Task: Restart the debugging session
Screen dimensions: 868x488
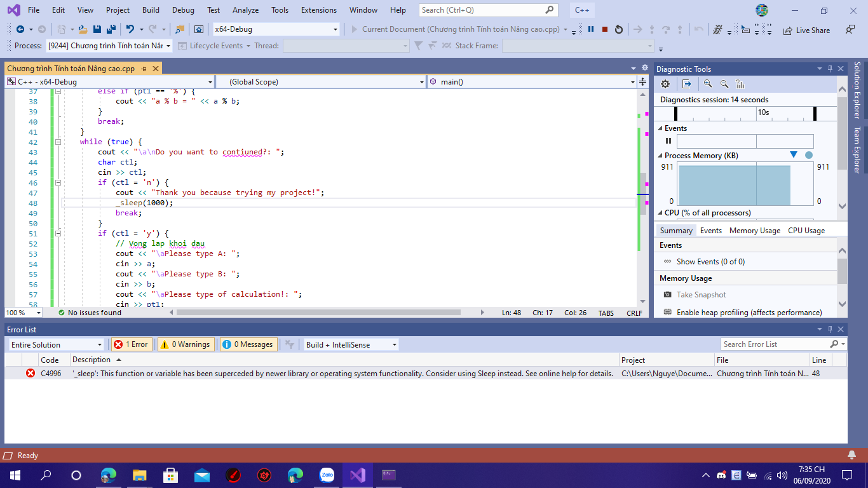Action: [x=619, y=29]
